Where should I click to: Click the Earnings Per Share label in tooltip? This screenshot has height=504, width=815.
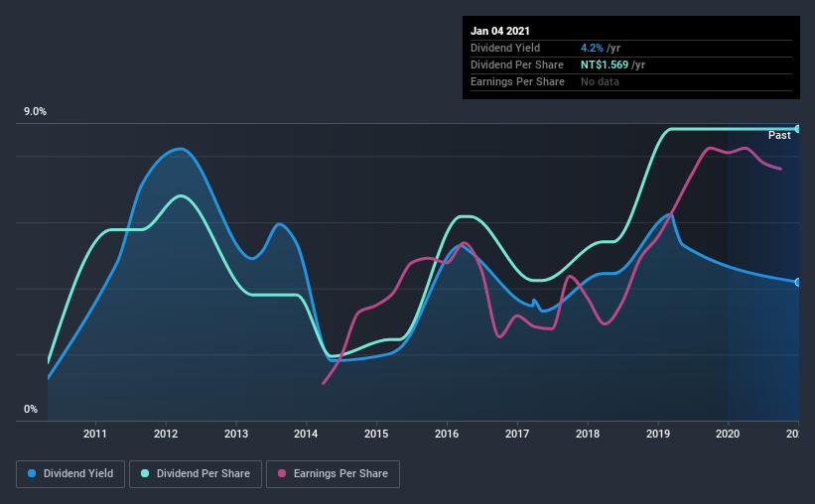pyautogui.click(x=517, y=81)
